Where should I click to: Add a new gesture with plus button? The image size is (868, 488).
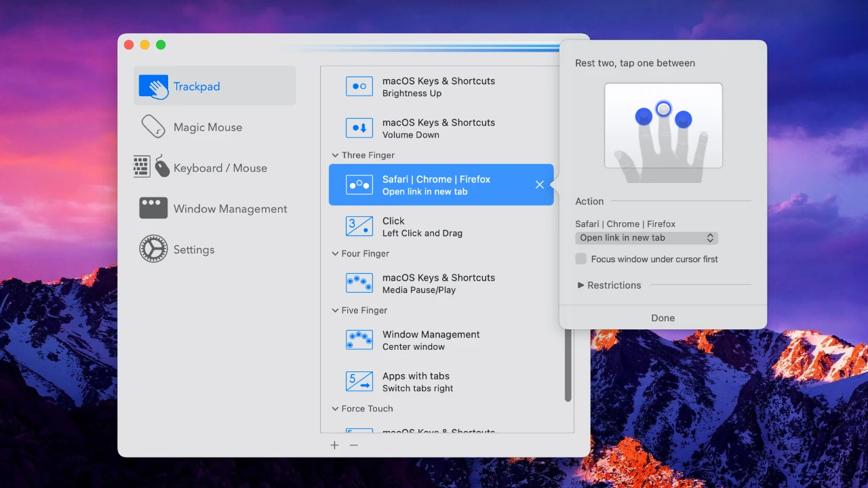coord(334,445)
